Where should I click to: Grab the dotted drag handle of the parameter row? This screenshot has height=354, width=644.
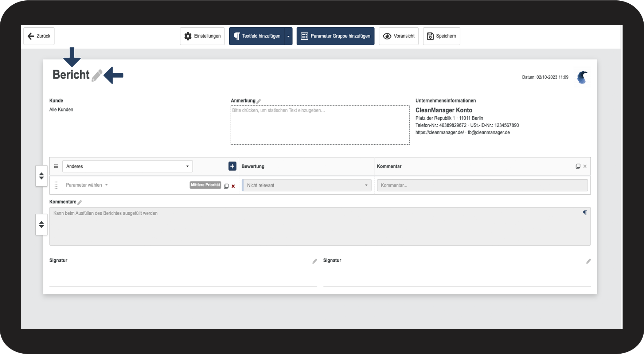point(56,185)
